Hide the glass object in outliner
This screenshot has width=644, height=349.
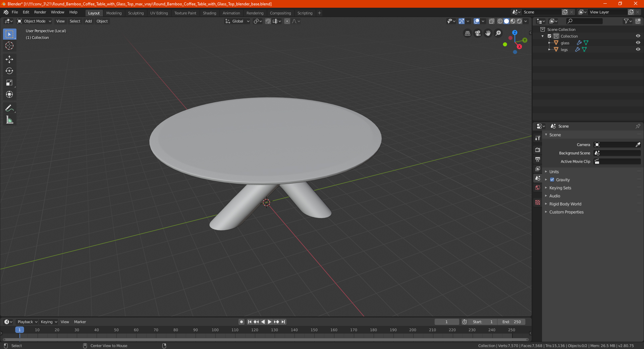click(x=638, y=43)
